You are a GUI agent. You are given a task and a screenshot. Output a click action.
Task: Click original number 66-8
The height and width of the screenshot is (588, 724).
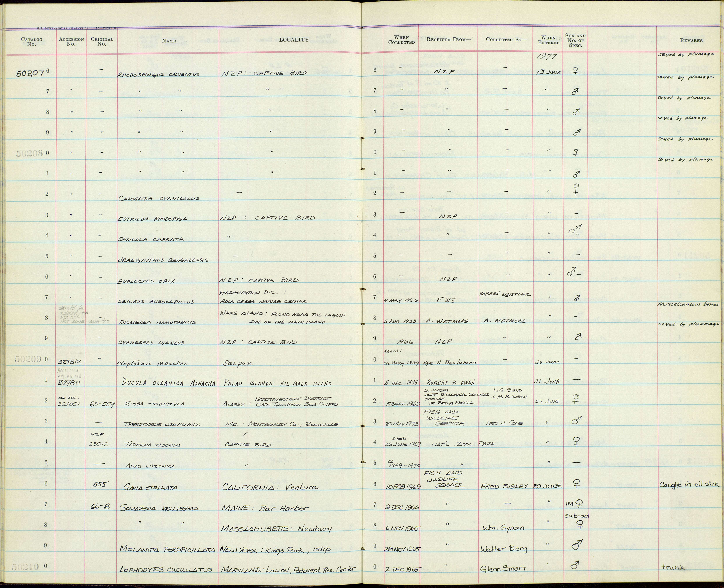point(100,507)
